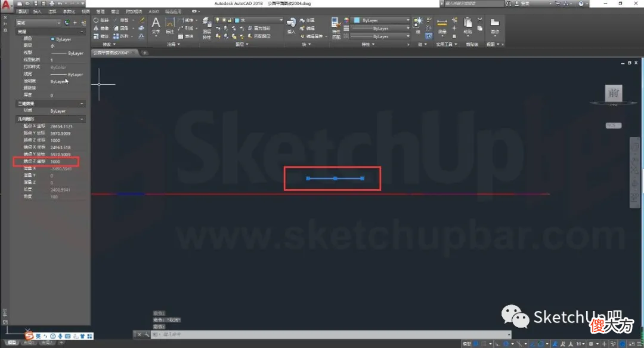Click the Save icon in quick access toolbar

[35, 4]
